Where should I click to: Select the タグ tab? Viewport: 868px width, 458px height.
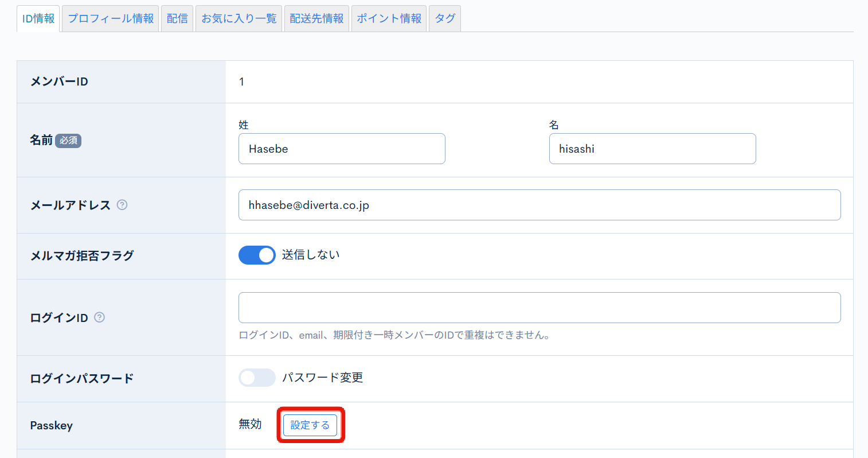[x=444, y=18]
